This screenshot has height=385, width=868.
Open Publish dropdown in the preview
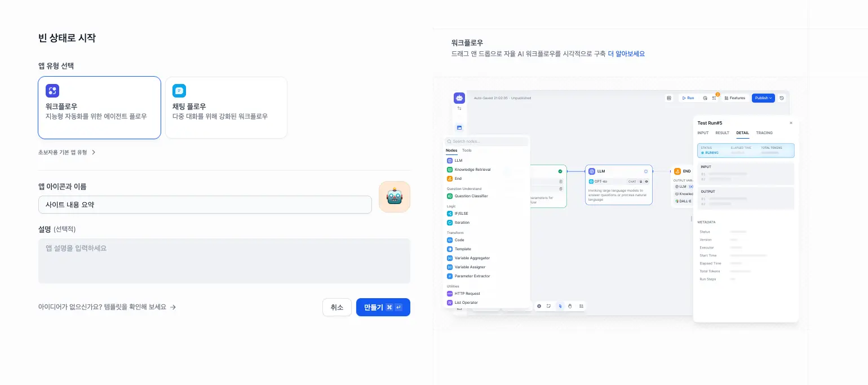(x=763, y=98)
